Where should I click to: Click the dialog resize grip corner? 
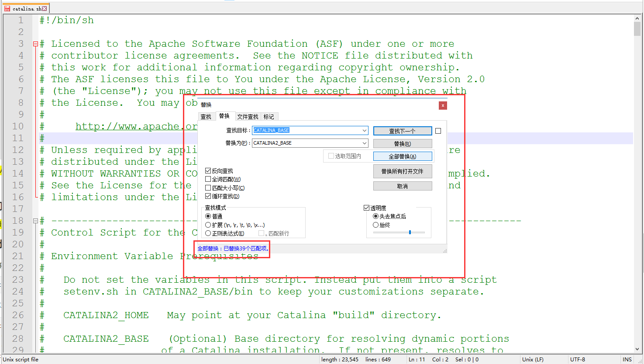tap(445, 251)
